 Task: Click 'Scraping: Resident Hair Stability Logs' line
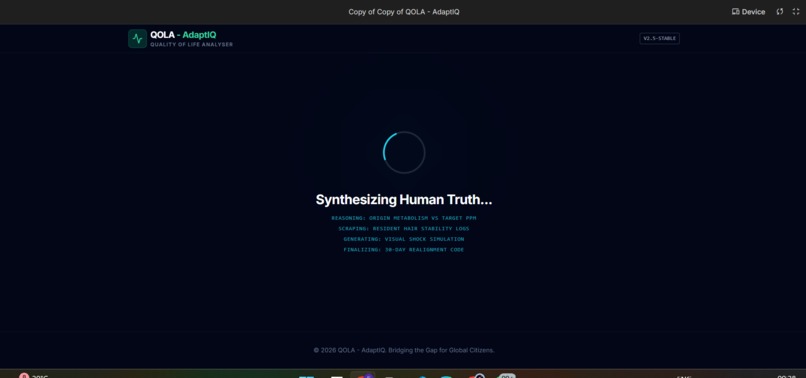404,228
